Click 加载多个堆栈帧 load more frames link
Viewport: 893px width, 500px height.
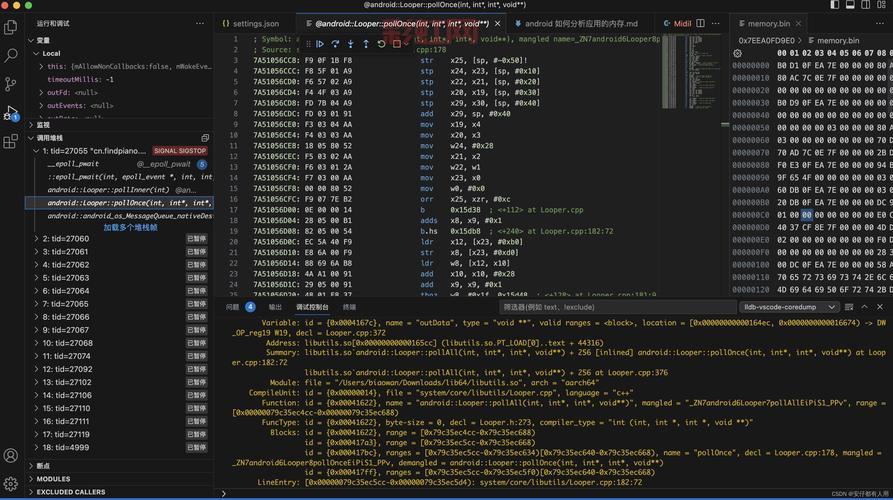(130, 227)
